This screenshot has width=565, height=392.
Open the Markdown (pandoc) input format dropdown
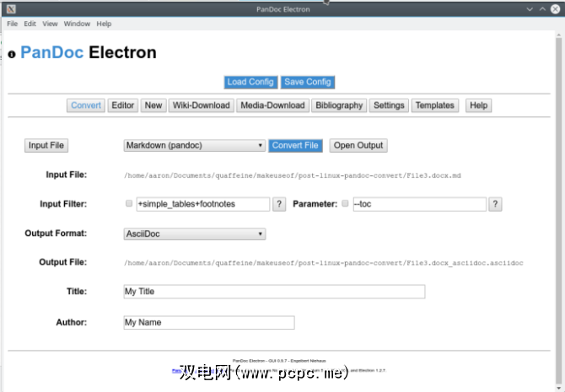click(x=195, y=146)
